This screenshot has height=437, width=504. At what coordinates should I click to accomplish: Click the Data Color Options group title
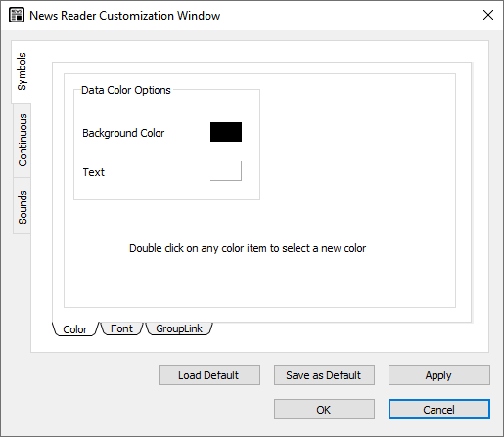pos(126,90)
